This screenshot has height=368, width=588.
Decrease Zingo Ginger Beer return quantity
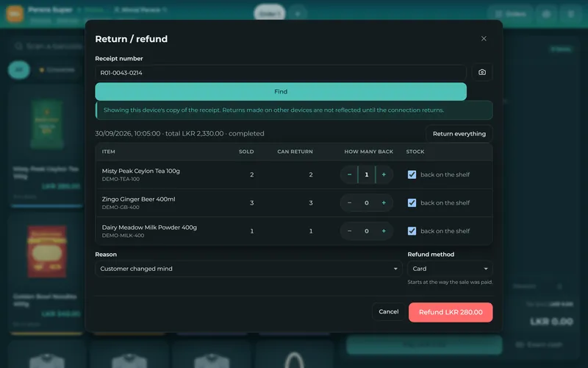coord(349,203)
